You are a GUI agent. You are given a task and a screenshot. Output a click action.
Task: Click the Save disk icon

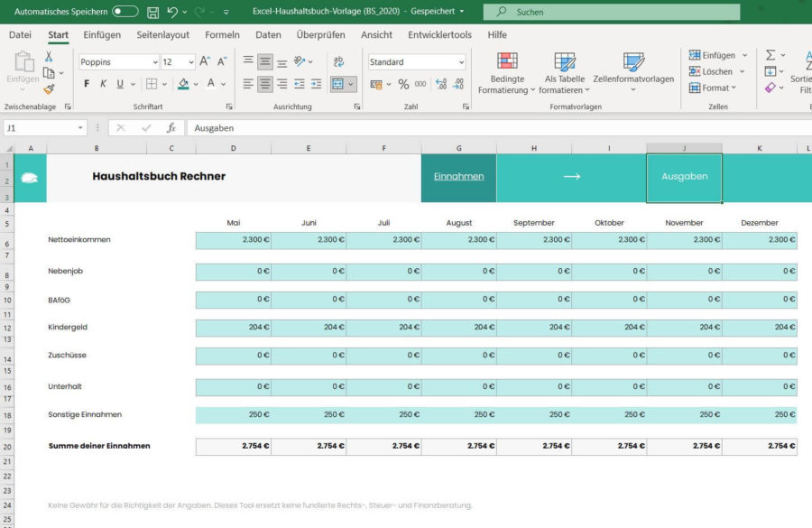(x=152, y=12)
